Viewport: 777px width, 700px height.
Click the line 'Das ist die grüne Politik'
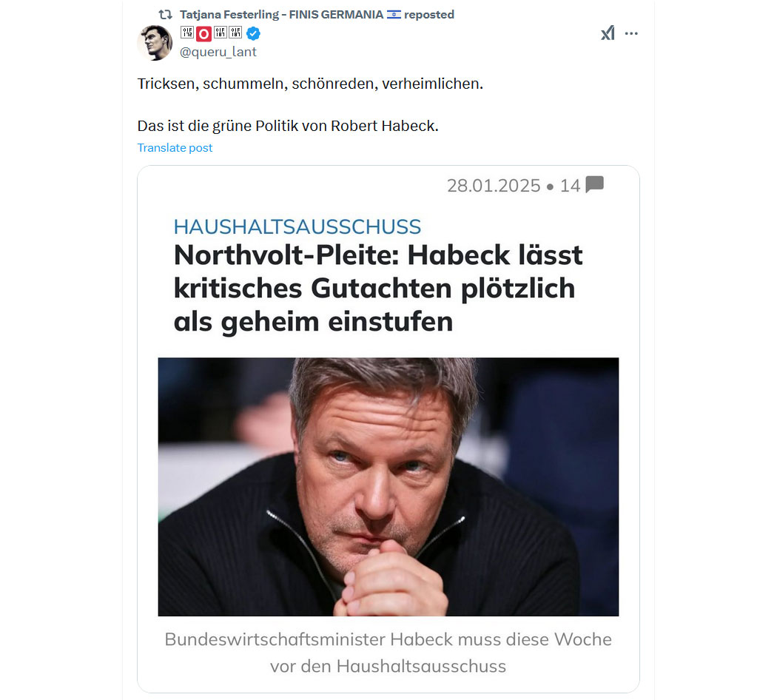coord(288,126)
